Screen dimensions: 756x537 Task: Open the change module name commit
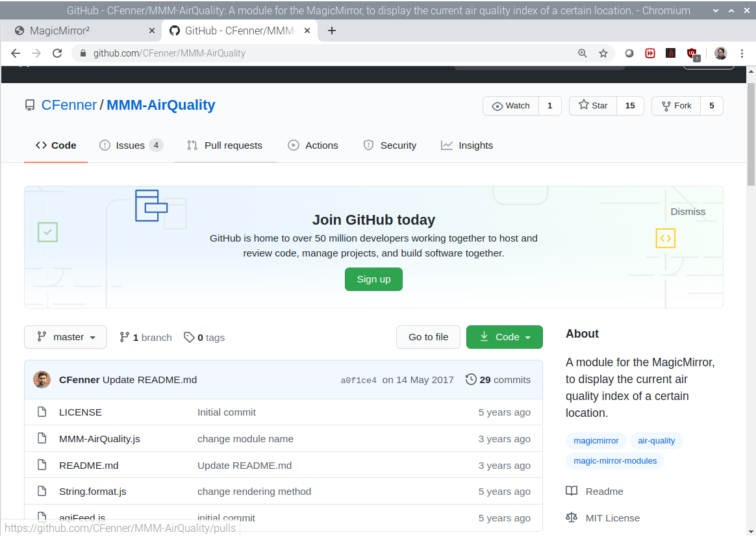coord(246,439)
